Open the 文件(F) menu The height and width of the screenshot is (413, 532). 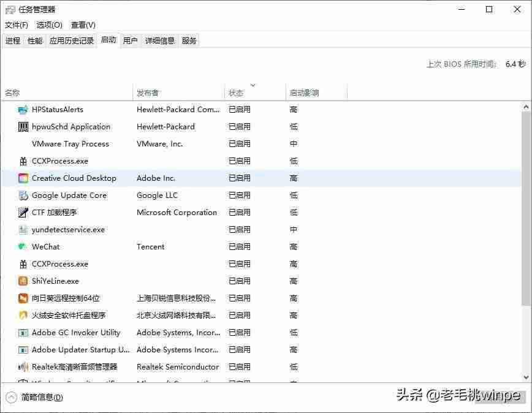pos(17,25)
